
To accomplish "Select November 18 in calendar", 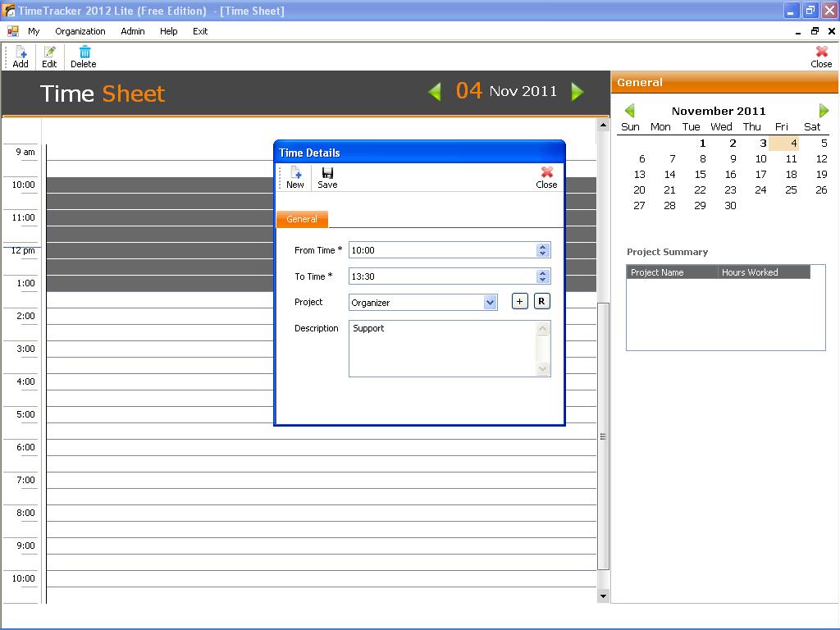I will (791, 175).
